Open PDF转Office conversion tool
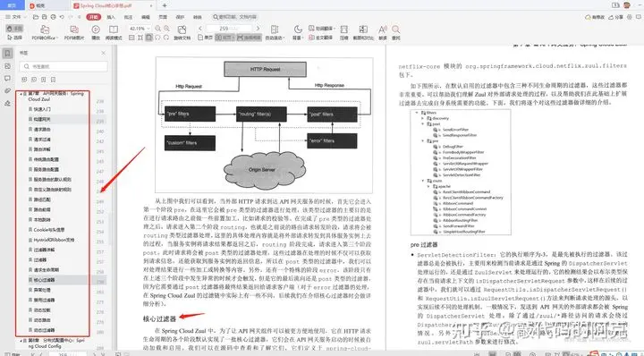The width and height of the screenshot is (644, 356). (45, 32)
